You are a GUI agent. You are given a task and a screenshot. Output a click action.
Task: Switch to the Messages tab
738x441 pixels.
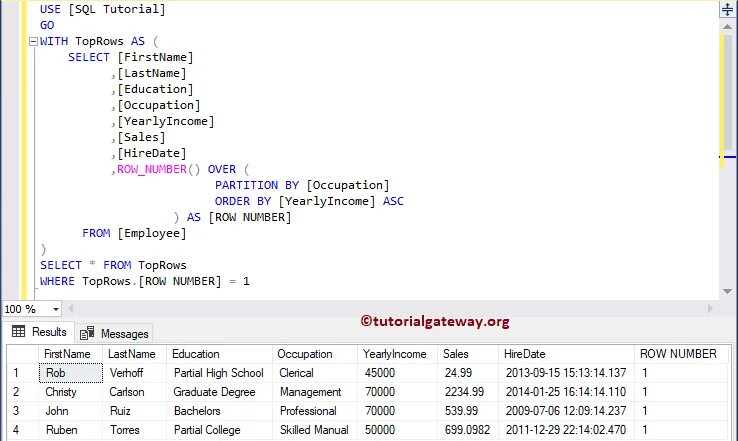click(x=114, y=334)
